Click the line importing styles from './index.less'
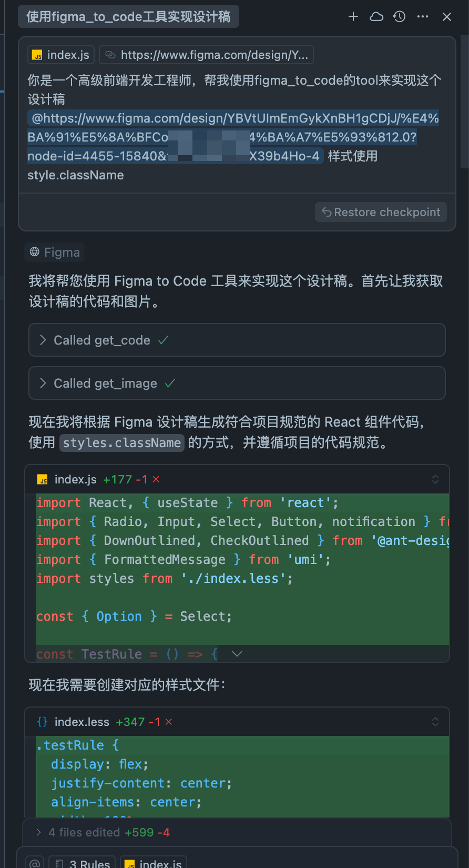Viewport: 469px width, 868px height. 165,579
